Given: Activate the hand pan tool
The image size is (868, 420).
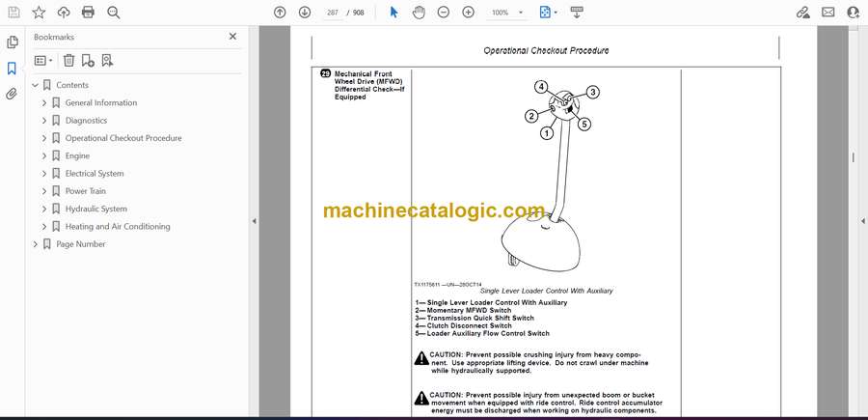Looking at the screenshot, I should click(x=420, y=13).
